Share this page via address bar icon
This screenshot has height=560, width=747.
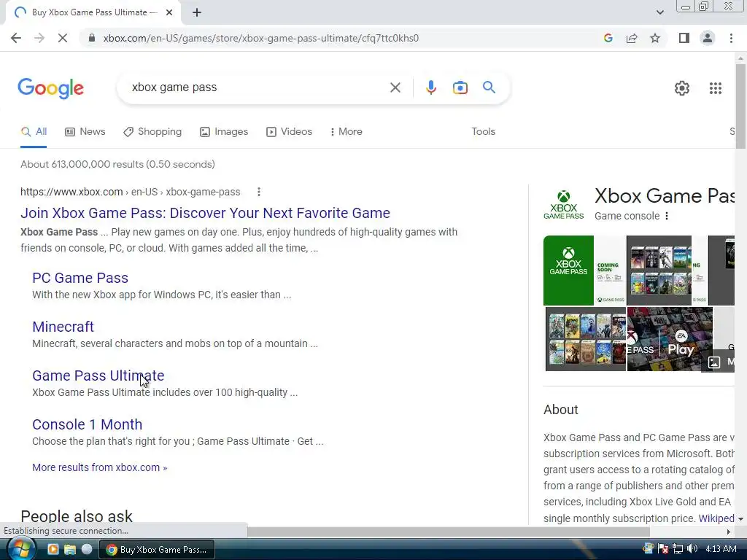[x=632, y=38]
